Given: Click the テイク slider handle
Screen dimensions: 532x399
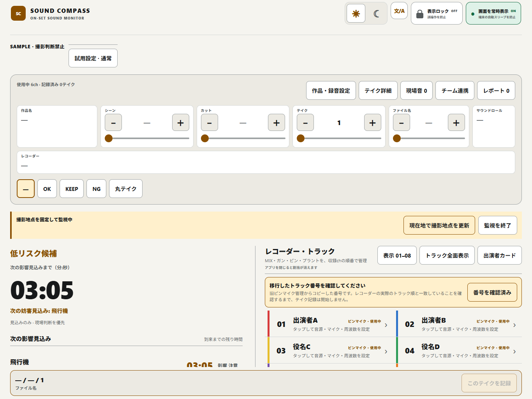Looking at the screenshot, I should coord(301,138).
